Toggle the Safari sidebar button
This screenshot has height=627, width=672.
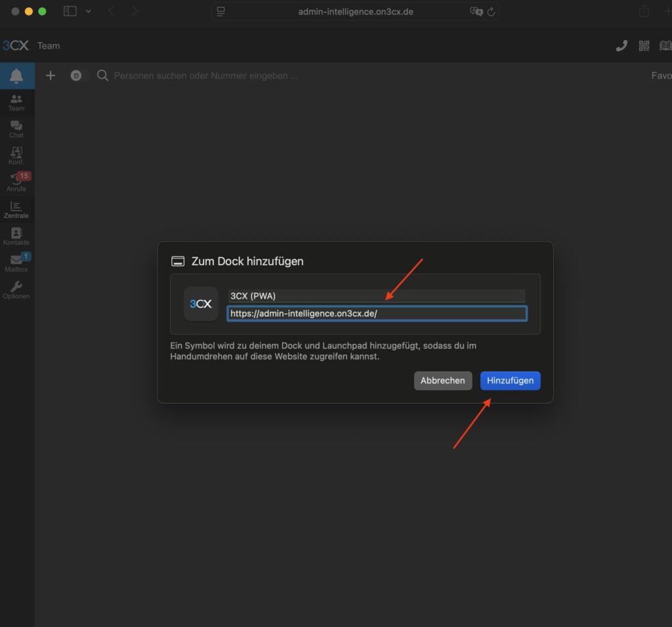70,11
